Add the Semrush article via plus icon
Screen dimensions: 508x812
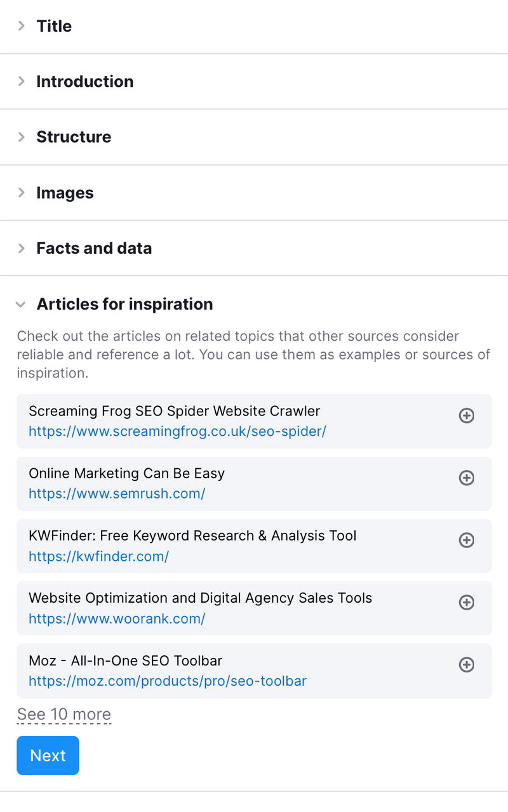pos(467,478)
